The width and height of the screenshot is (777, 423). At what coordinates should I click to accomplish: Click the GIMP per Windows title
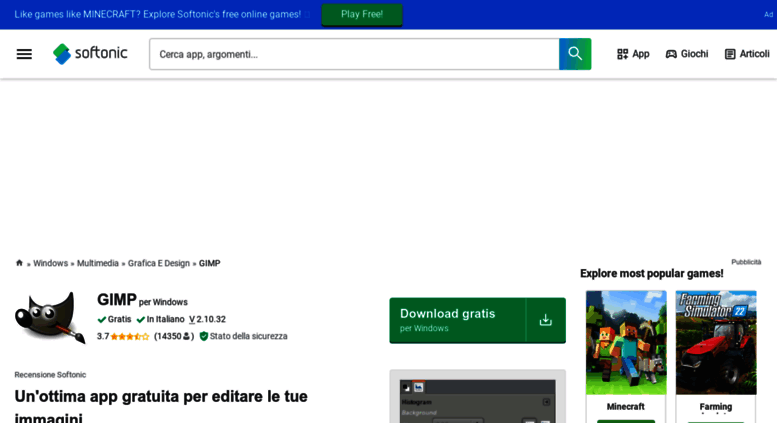142,300
